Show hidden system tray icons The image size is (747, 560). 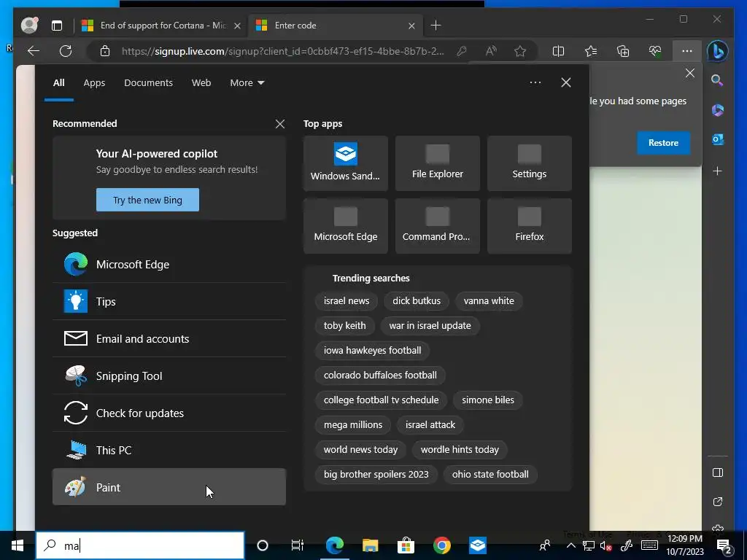point(570,545)
